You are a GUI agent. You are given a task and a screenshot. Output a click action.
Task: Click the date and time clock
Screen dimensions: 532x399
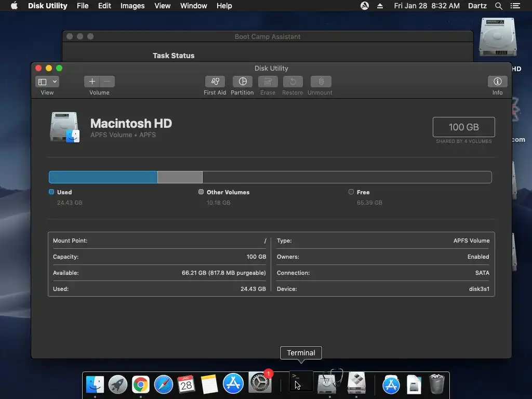click(427, 6)
